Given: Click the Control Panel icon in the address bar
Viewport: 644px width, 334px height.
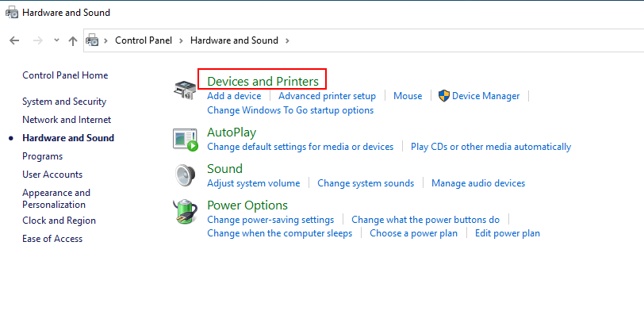Looking at the screenshot, I should 92,40.
